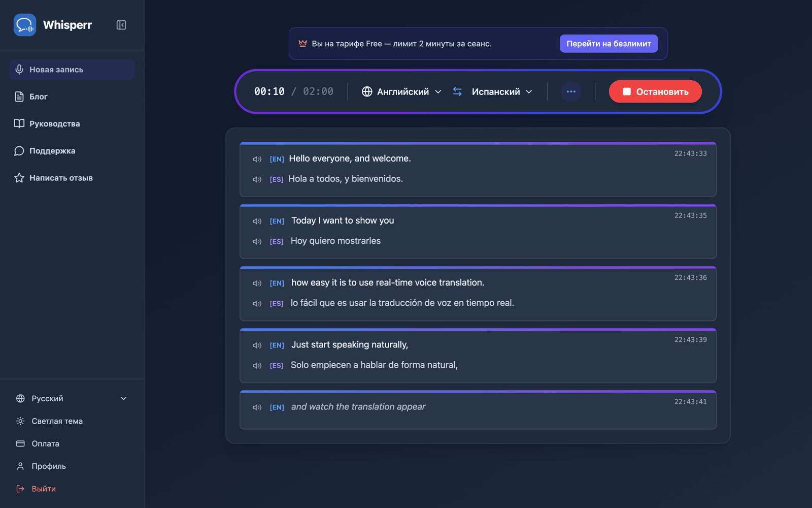Image resolution: width=812 pixels, height=508 pixels.
Task: Click the [EN] tag before 'Hello everyone'
Action: click(277, 159)
